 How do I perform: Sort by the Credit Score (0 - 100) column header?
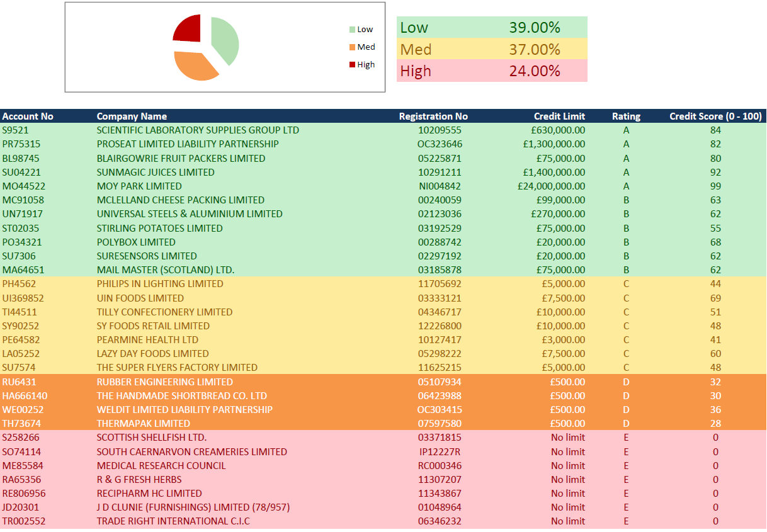[714, 116]
